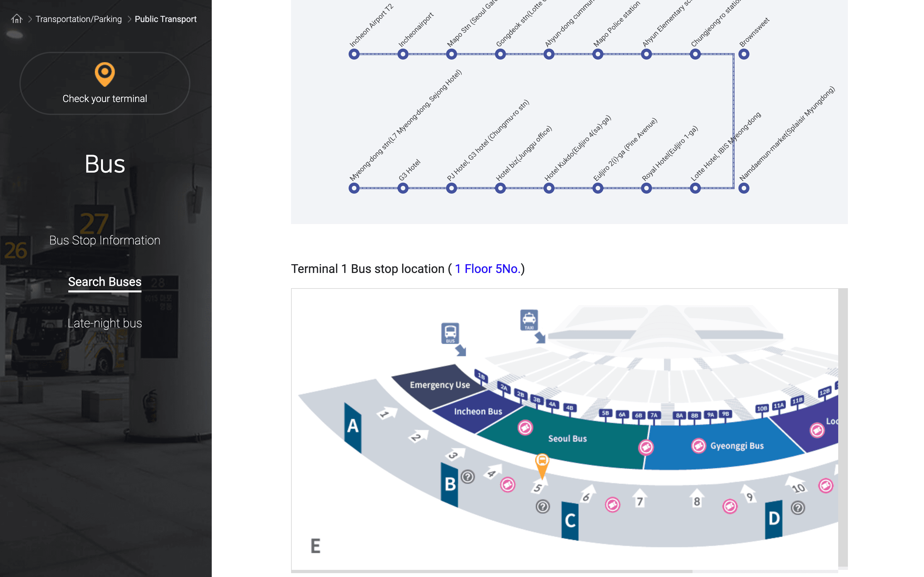This screenshot has width=924, height=577.
Task: Click the home icon in breadcrumb
Action: (17, 19)
